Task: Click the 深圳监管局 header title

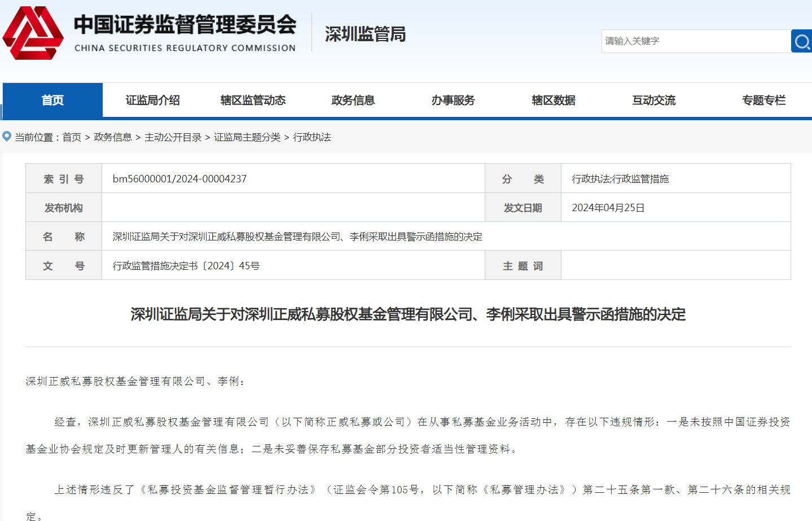Action: [365, 34]
